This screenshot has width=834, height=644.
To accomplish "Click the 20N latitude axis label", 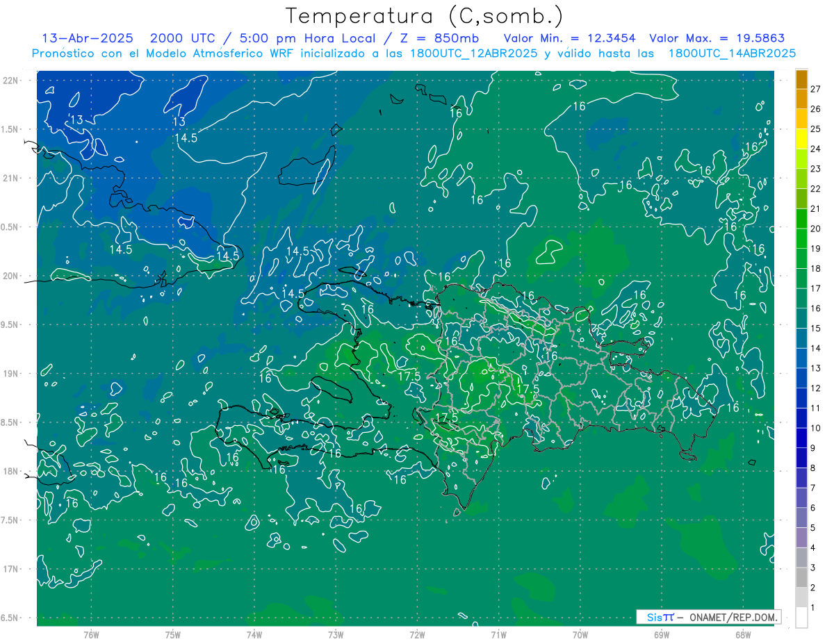I will 11,276.
